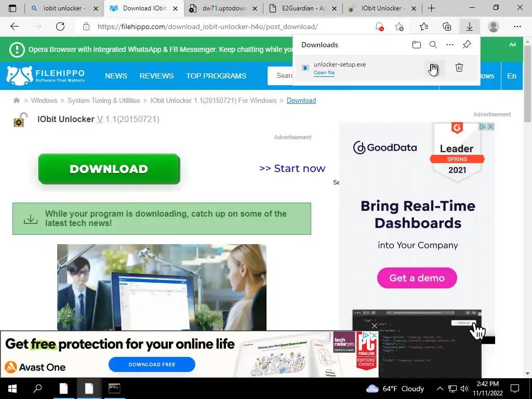
Task: Click the FileHippo home breadcrumb icon
Action: 16,100
